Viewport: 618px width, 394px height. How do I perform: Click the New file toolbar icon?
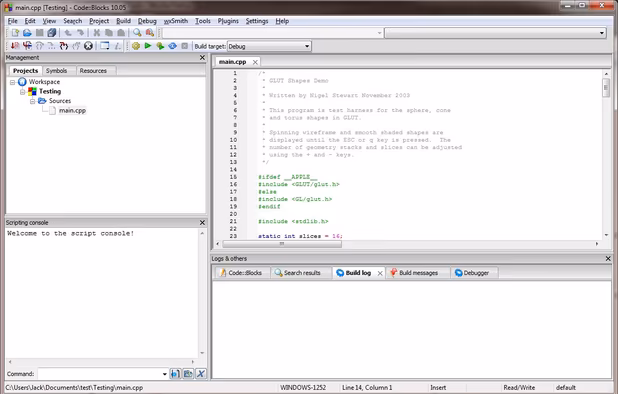(x=15, y=33)
